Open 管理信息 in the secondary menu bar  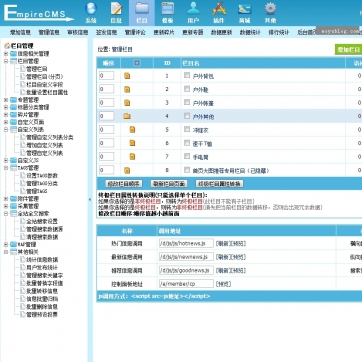click(49, 32)
